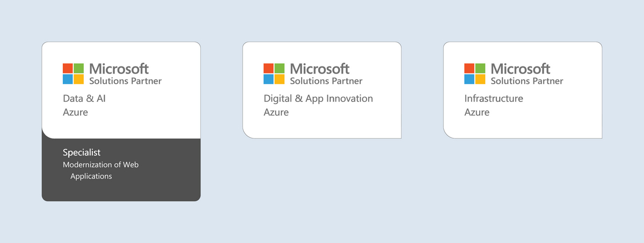The width and height of the screenshot is (644, 243).
Task: Click Solutions Partner text on middle badge
Action: pyautogui.click(x=326, y=81)
